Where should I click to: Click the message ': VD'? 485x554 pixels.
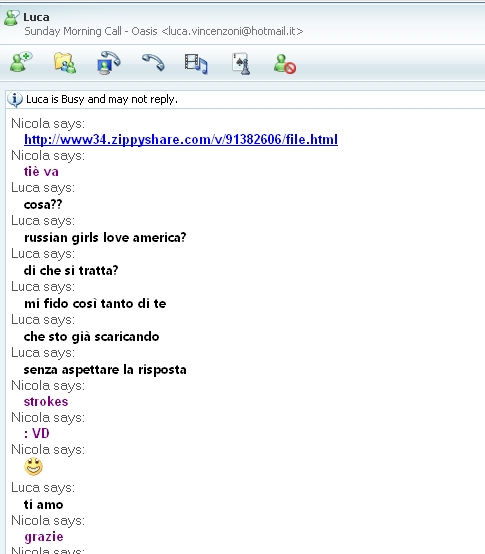pos(37,434)
